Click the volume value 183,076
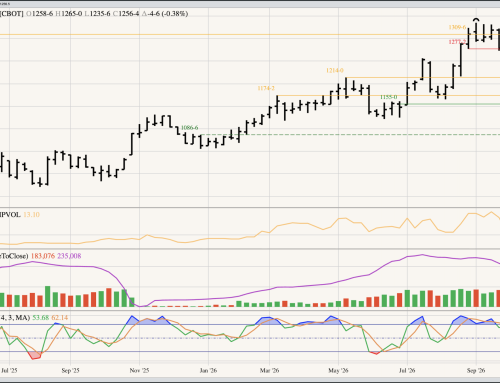Viewport: 500px width, 383px height. pyautogui.click(x=43, y=256)
